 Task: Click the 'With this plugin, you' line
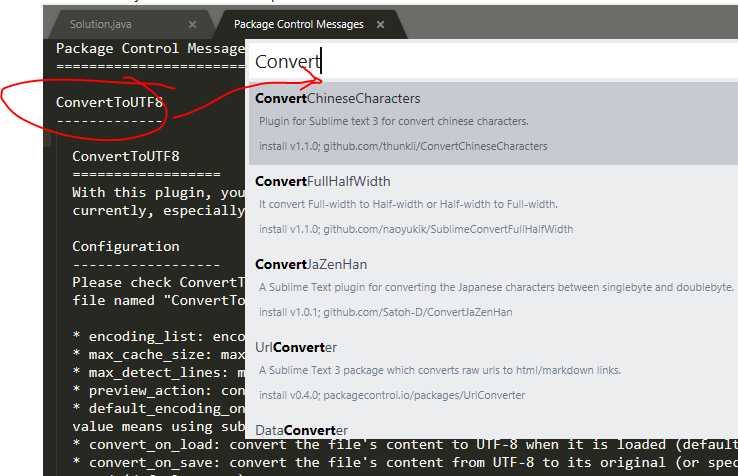pos(159,193)
